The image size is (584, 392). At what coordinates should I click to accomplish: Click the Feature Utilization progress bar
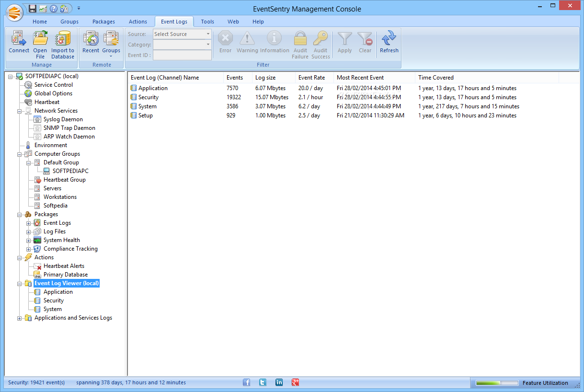coord(497,383)
